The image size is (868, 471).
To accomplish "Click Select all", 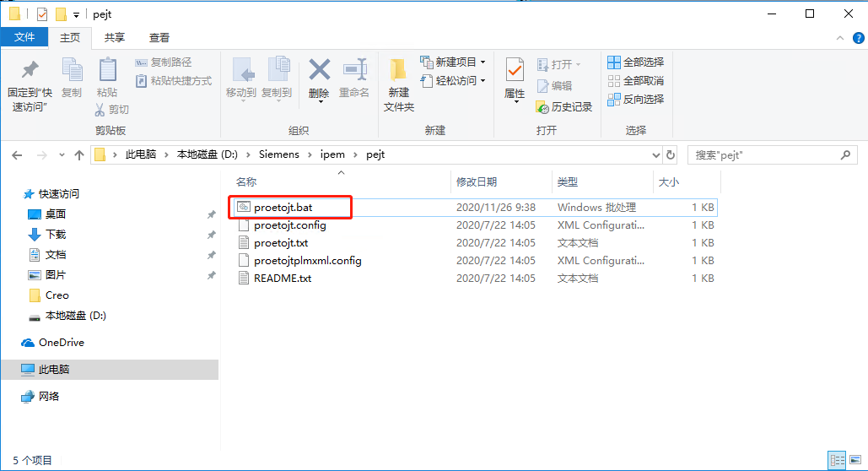I will coord(635,62).
